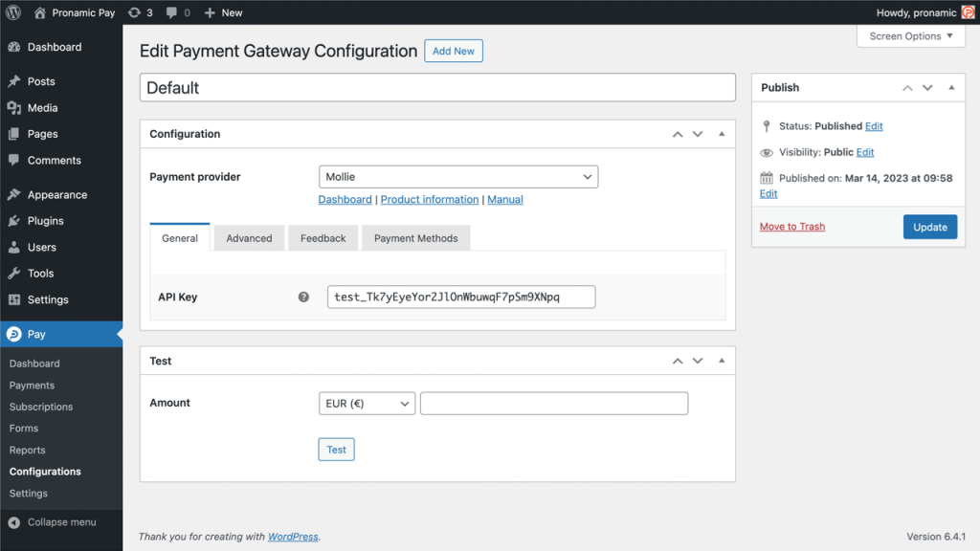
Task: Open the comments bubble in admin bar
Action: [x=178, y=12]
